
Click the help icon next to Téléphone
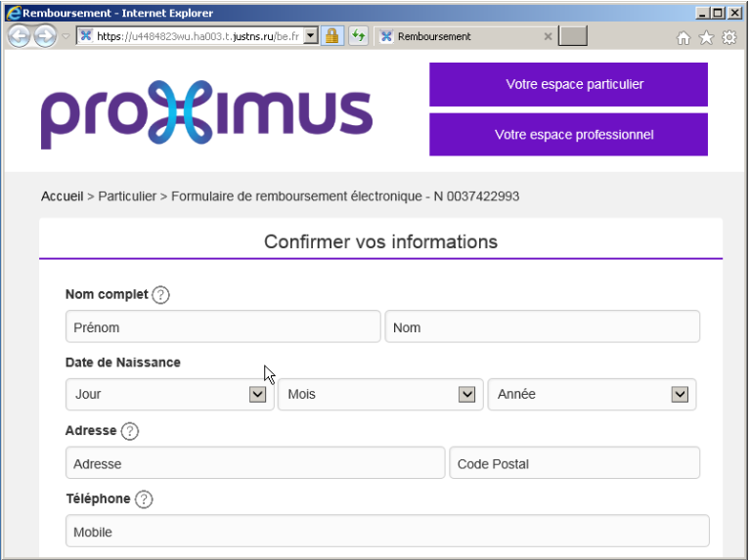pos(144,499)
